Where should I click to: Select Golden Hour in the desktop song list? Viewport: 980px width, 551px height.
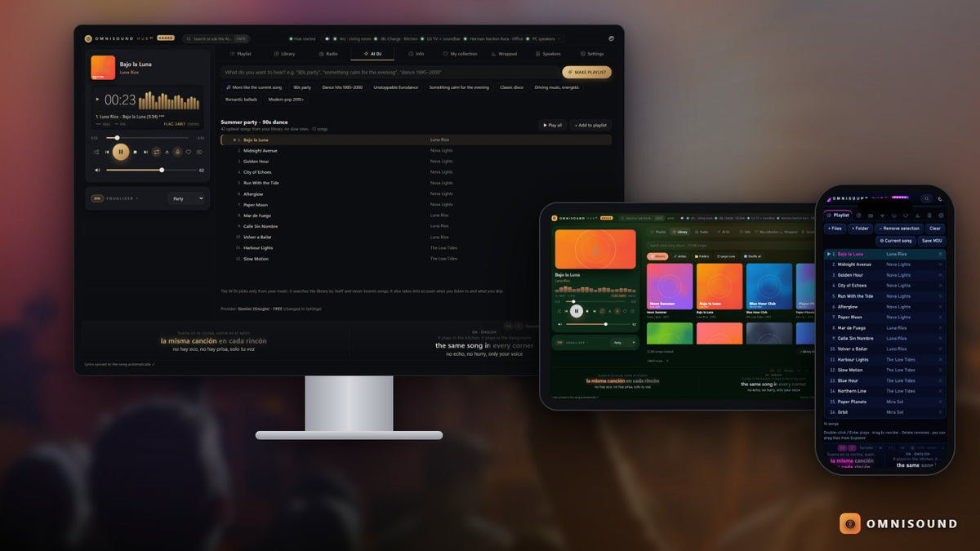coord(416,162)
